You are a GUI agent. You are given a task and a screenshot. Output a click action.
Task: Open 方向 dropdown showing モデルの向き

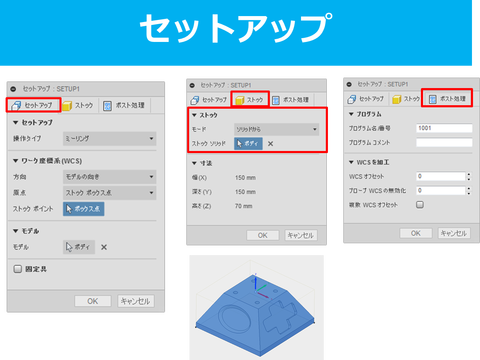(x=109, y=177)
